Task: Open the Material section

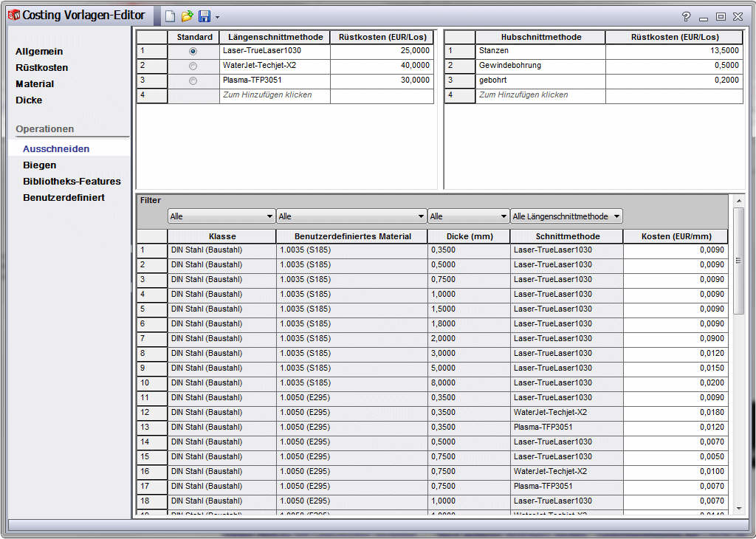Action: coord(34,84)
